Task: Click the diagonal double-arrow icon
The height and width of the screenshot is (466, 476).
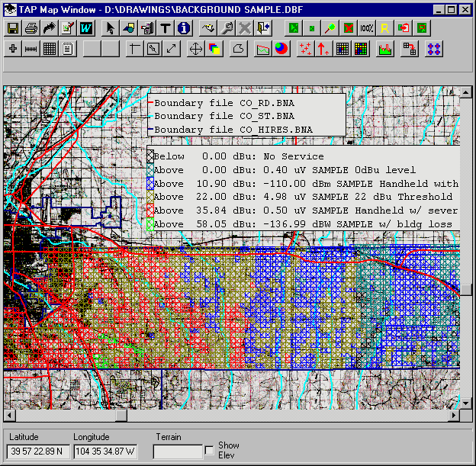Action: 172,49
